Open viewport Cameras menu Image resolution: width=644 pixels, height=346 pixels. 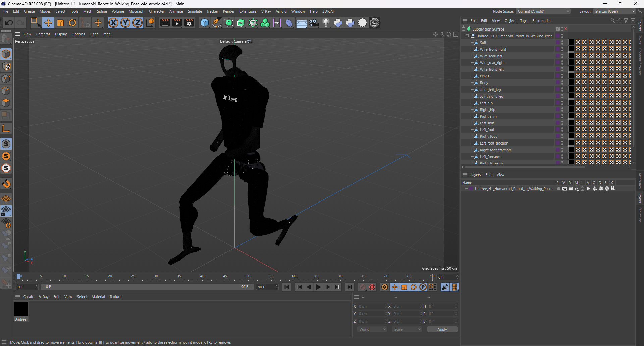click(x=43, y=34)
